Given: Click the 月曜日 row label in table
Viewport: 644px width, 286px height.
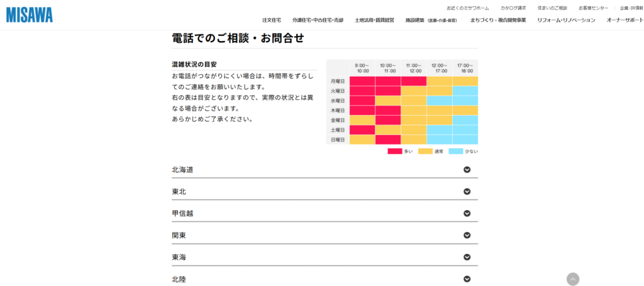Looking at the screenshot, I should (x=338, y=81).
